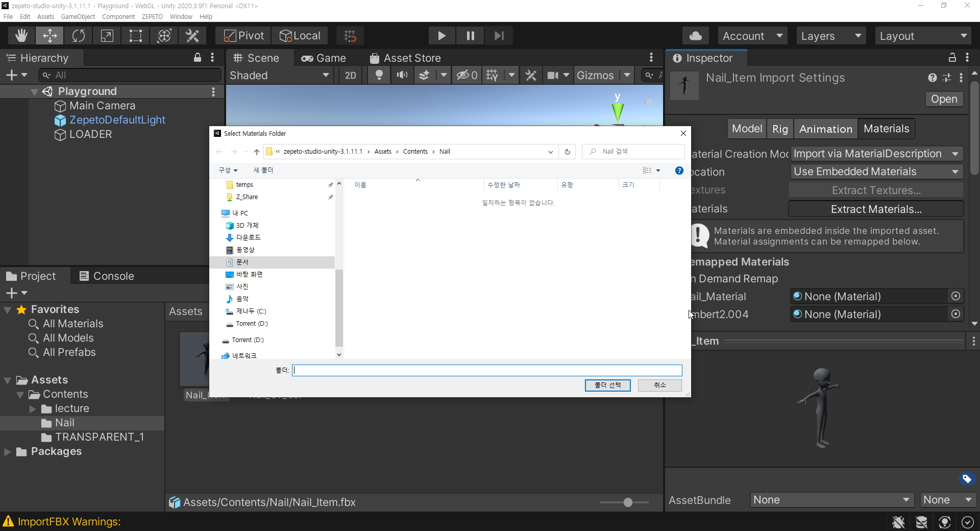Open the Layers dropdown

831,36
